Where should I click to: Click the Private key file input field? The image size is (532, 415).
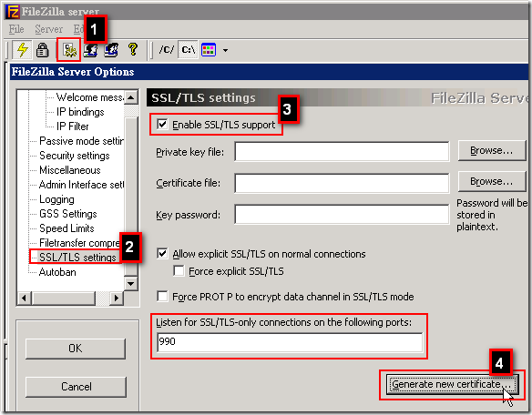click(x=342, y=152)
